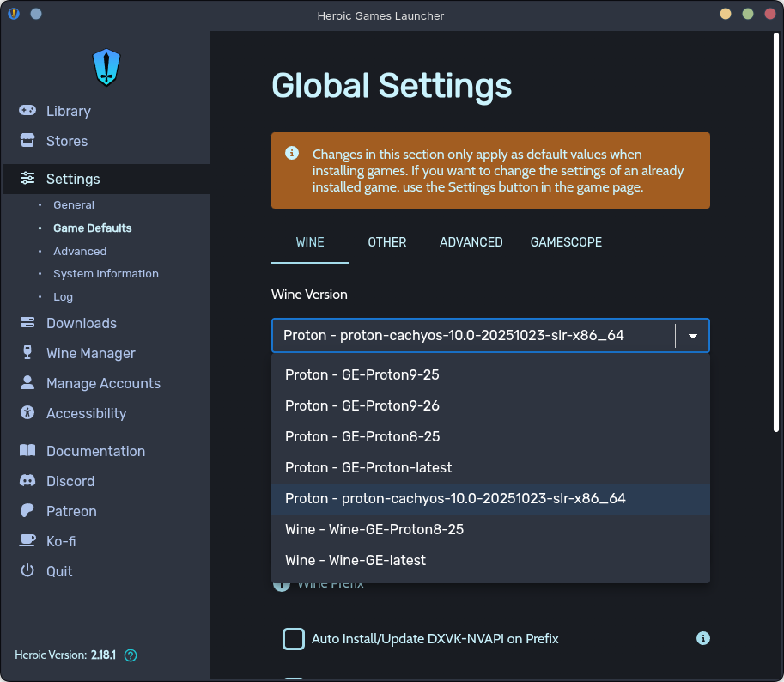Click help icon next to Heroic Version
This screenshot has height=682, width=784.
[131, 655]
